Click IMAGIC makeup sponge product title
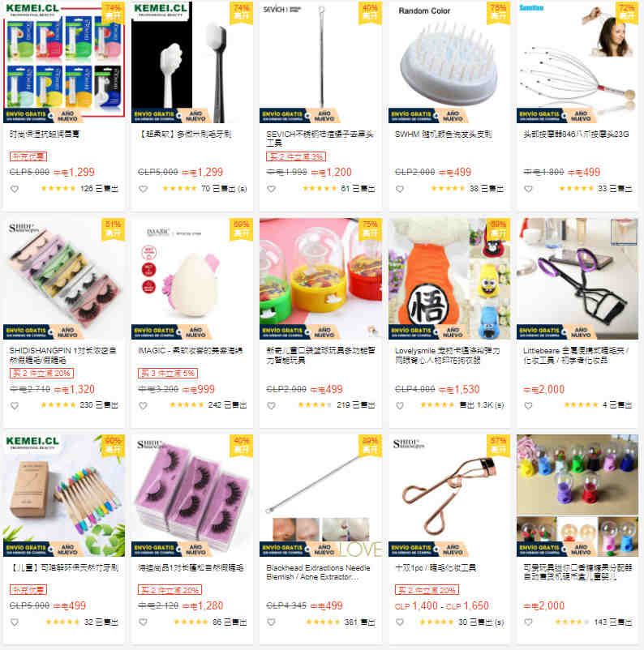This screenshot has height=650, width=644. [191, 351]
